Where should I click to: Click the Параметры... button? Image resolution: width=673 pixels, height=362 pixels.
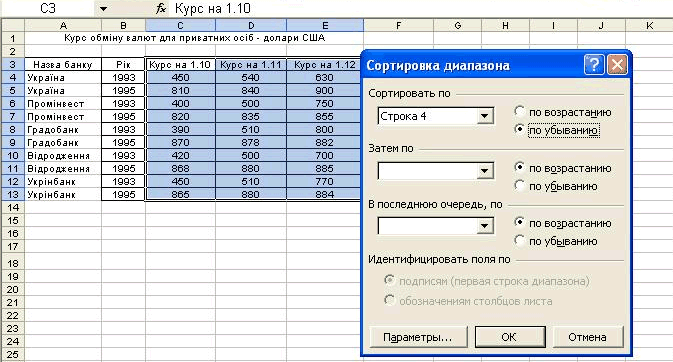tap(418, 337)
